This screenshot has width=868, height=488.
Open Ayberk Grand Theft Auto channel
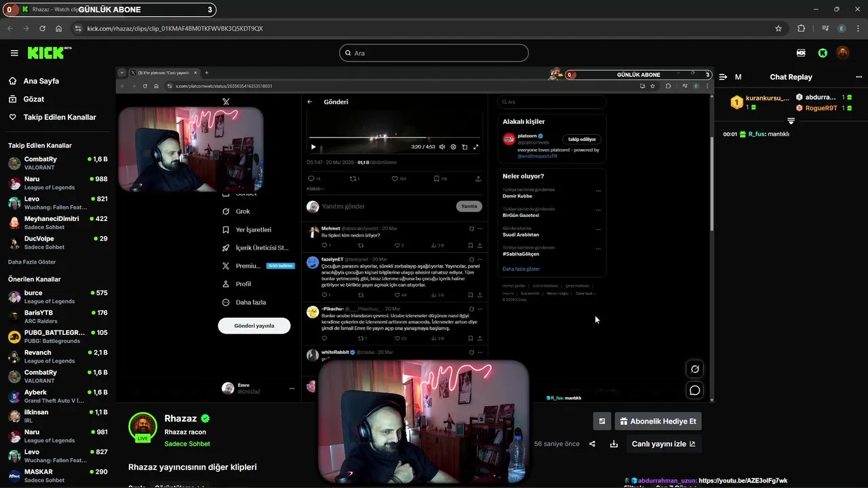[58, 396]
